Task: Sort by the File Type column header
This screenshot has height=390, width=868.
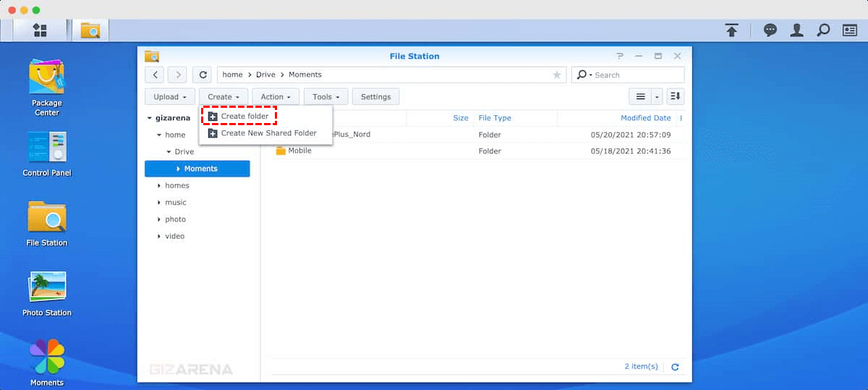Action: pos(495,118)
